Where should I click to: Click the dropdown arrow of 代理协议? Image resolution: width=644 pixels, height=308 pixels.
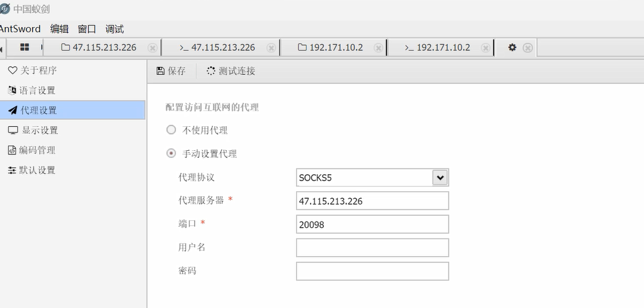(440, 177)
